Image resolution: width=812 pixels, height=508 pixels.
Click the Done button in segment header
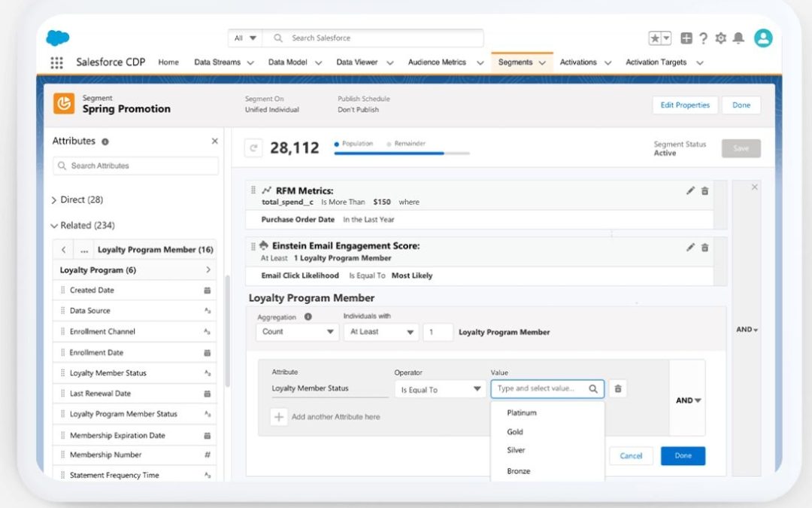point(741,105)
